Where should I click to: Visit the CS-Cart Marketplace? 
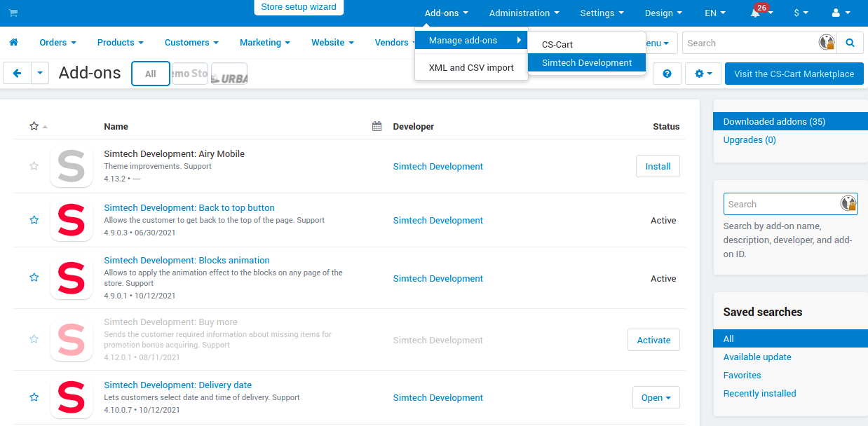click(x=794, y=74)
